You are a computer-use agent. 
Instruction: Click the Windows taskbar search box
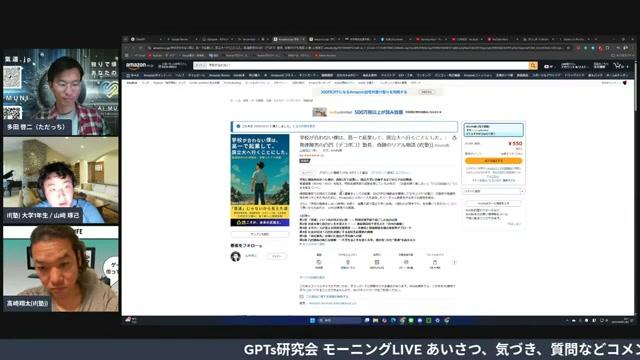click(340, 321)
